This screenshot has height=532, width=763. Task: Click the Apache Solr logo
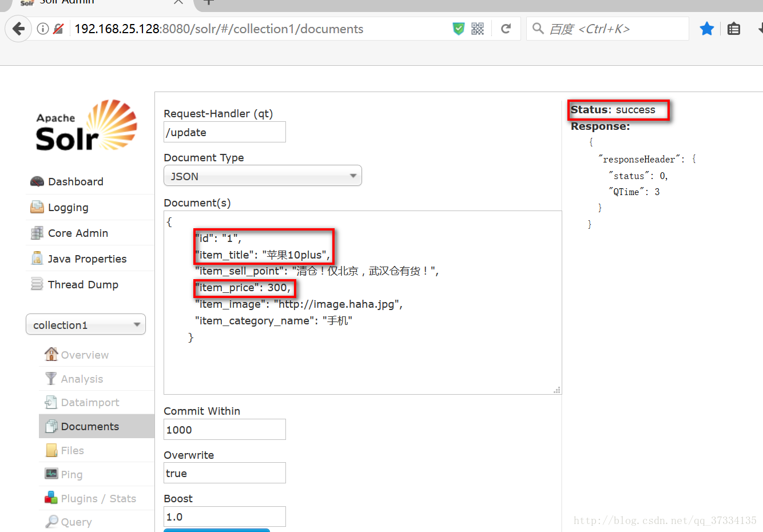point(86,126)
